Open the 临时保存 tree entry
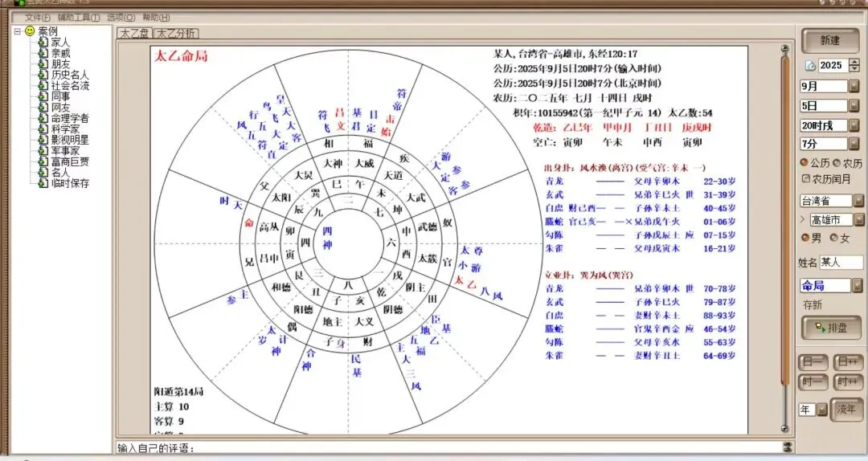Viewport: 868px width, 461px height. (70, 183)
